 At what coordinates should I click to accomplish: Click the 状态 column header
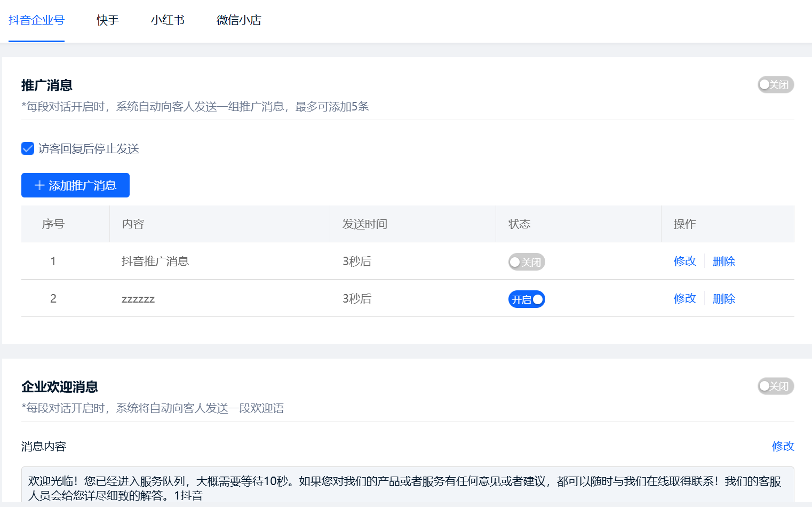tap(519, 224)
